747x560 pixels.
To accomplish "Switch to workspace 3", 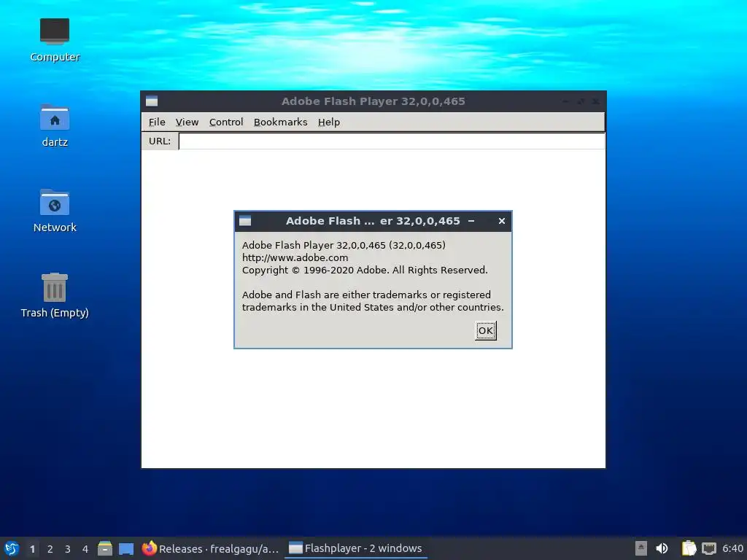I will (x=68, y=548).
